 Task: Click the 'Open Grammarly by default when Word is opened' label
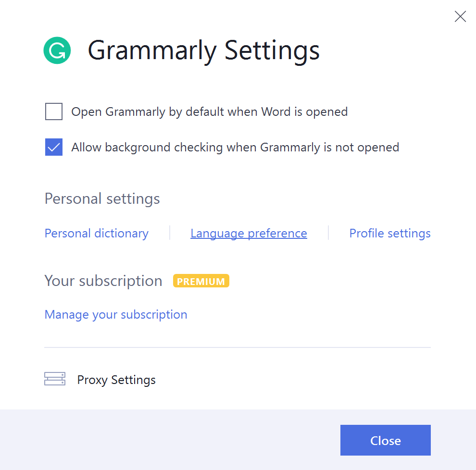tap(209, 112)
